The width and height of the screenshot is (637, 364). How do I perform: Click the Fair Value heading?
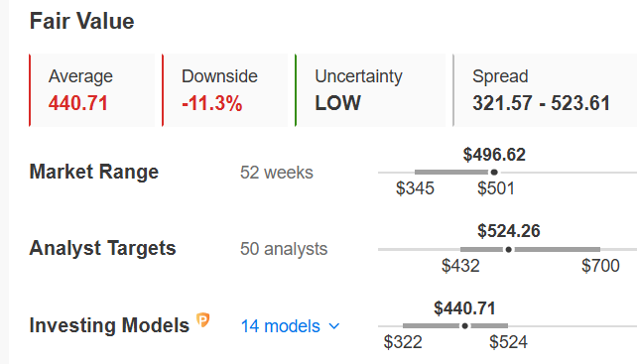(x=81, y=21)
